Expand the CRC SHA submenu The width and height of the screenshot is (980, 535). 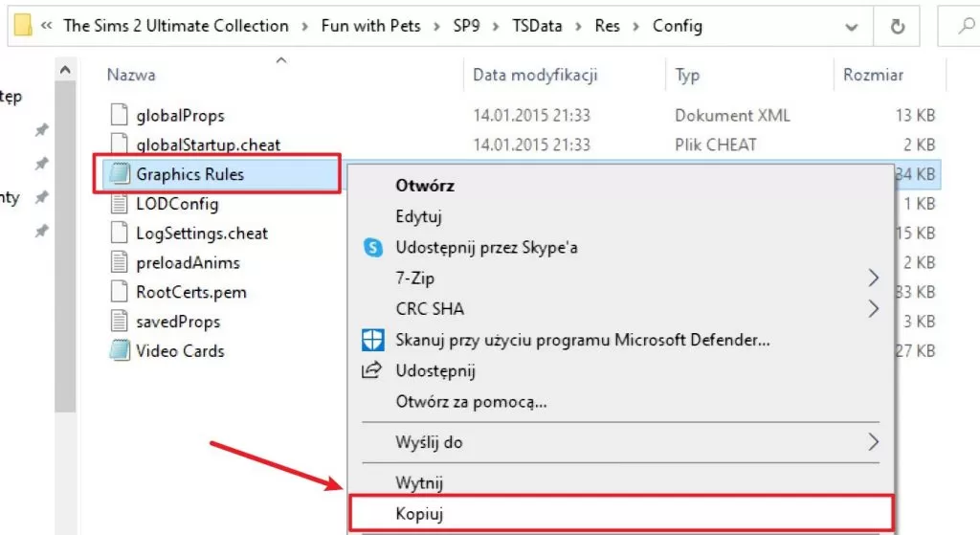(873, 308)
